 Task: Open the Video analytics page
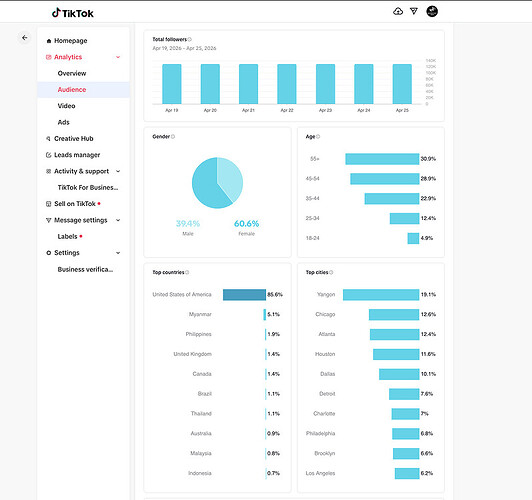(66, 106)
